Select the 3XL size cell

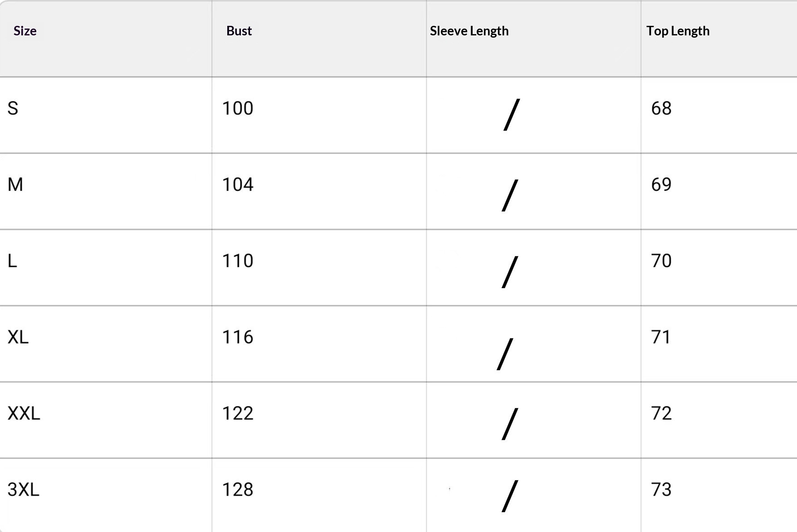point(24,489)
